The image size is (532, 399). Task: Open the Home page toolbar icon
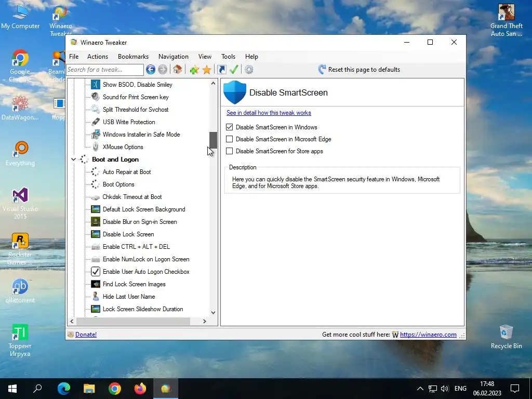[177, 70]
